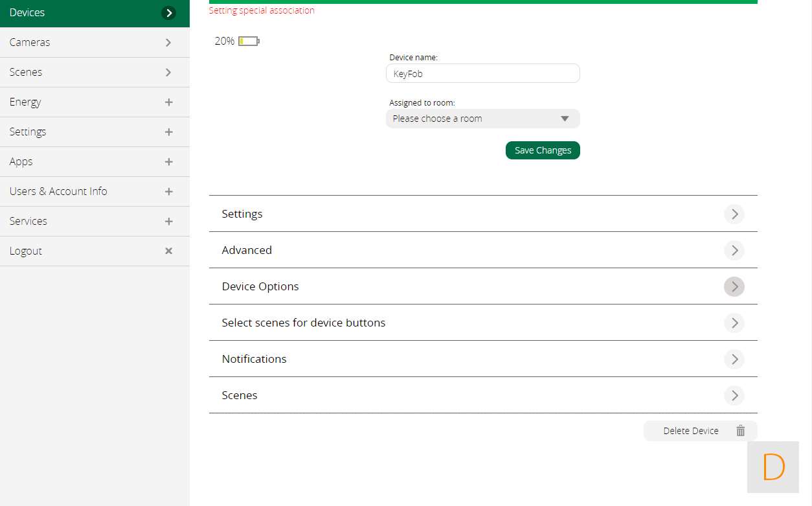Viewport: 812px width, 506px height.
Task: Open the Assigned to room dropdown
Action: (482, 119)
